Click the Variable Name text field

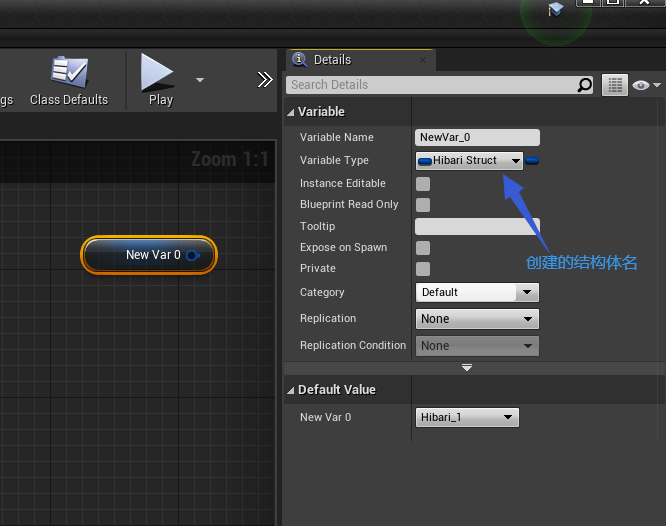point(477,138)
